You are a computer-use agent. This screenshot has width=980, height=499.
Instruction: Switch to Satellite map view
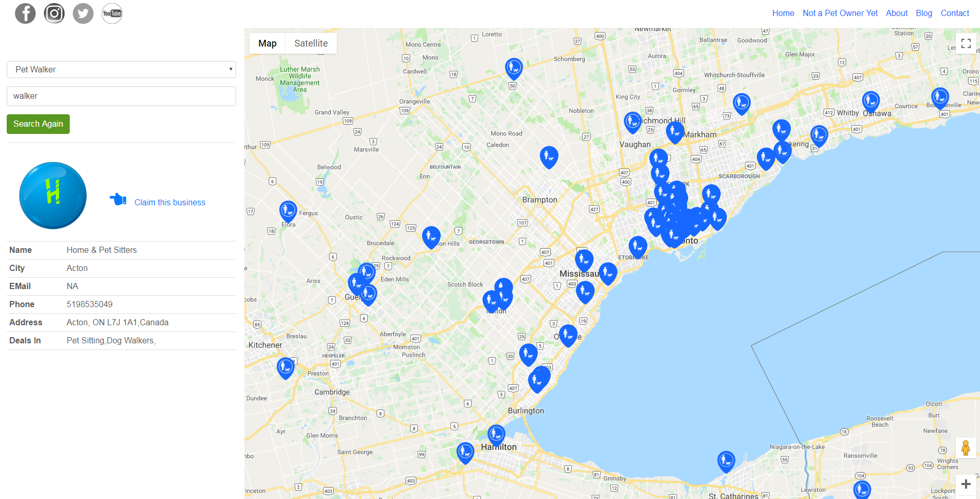[311, 43]
